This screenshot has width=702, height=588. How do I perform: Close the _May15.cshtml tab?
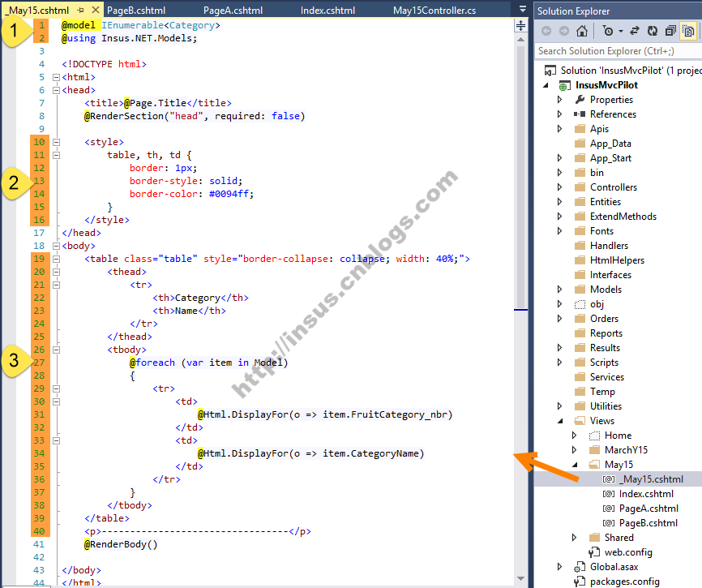[96, 10]
